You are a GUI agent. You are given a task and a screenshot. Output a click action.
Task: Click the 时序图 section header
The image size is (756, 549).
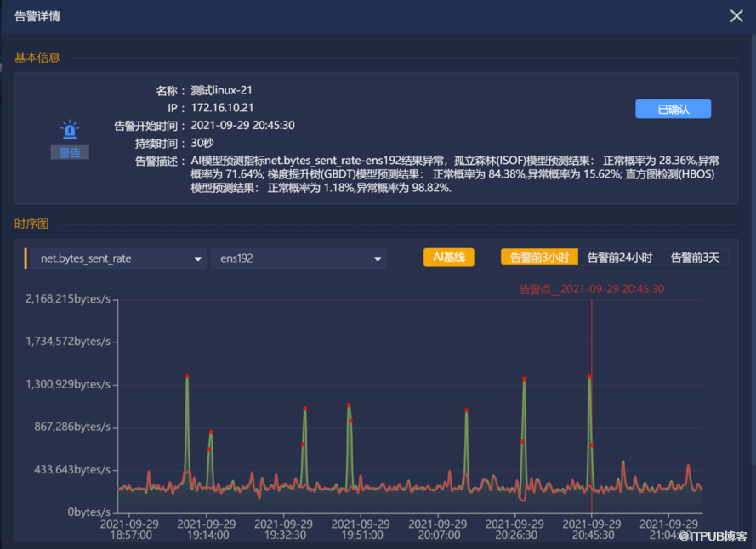[x=31, y=224]
